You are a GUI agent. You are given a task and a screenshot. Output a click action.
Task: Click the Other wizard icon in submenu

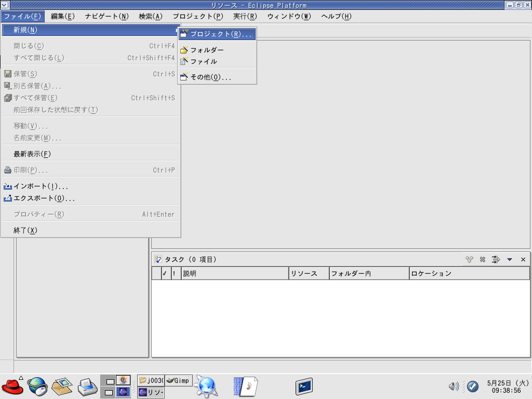pyautogui.click(x=184, y=77)
